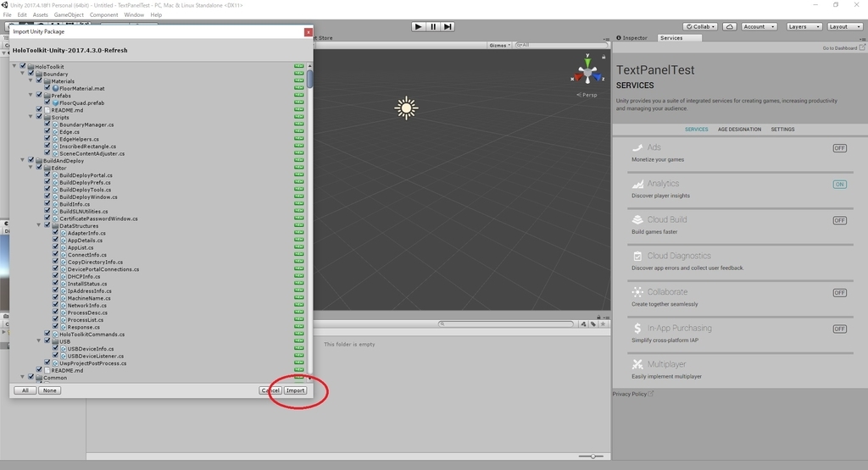Click the scene orientation gizmo
Image resolution: width=868 pixels, height=470 pixels.
tap(588, 71)
